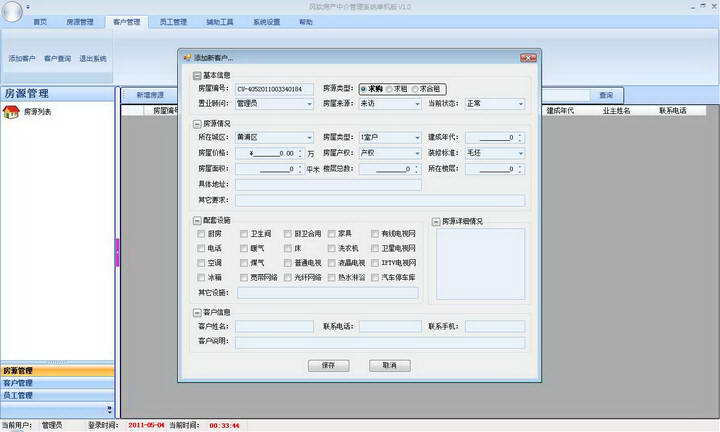Click the 具体地址 input field
Viewport: 720px width, 432px height.
click(328, 185)
